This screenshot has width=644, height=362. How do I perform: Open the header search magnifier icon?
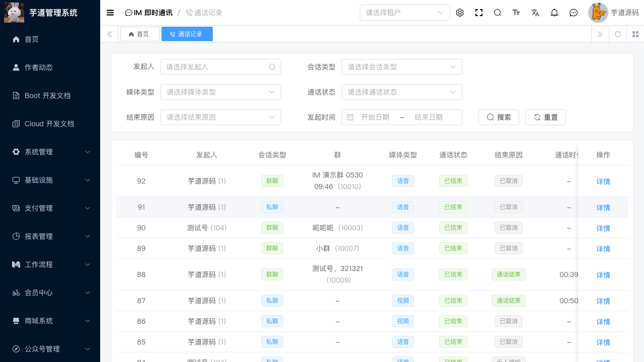click(498, 13)
